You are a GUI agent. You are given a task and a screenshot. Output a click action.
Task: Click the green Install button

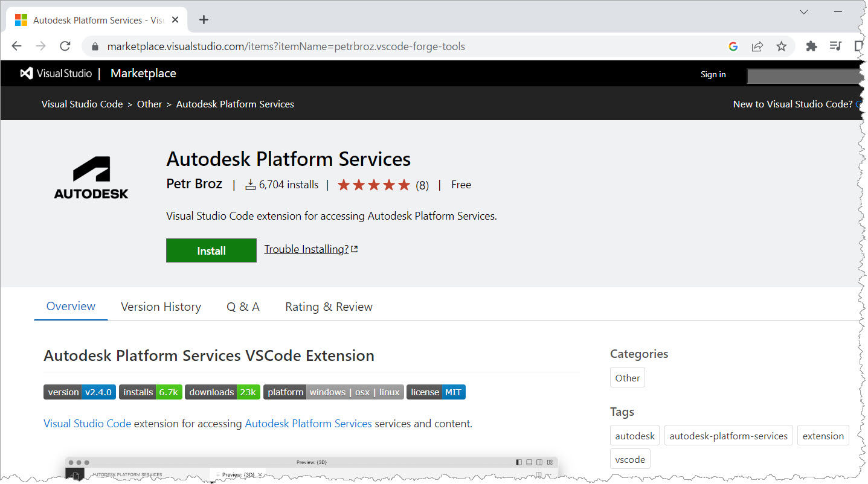tap(211, 250)
